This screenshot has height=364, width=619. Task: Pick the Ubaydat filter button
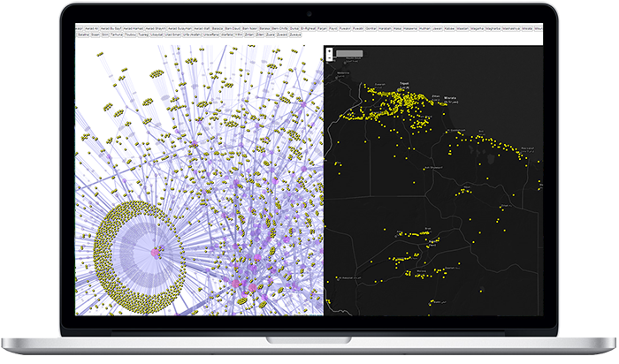(157, 34)
